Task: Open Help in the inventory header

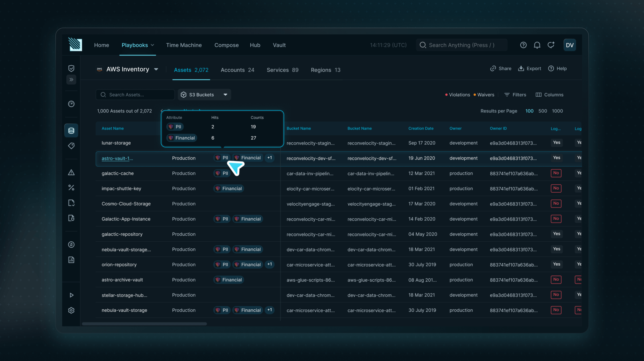Action: 557,68
